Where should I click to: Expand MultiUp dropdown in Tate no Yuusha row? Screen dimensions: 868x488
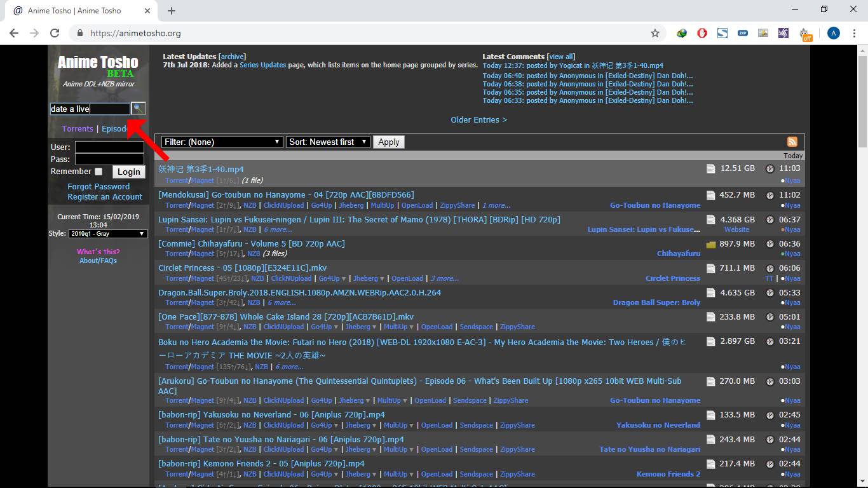tap(412, 450)
